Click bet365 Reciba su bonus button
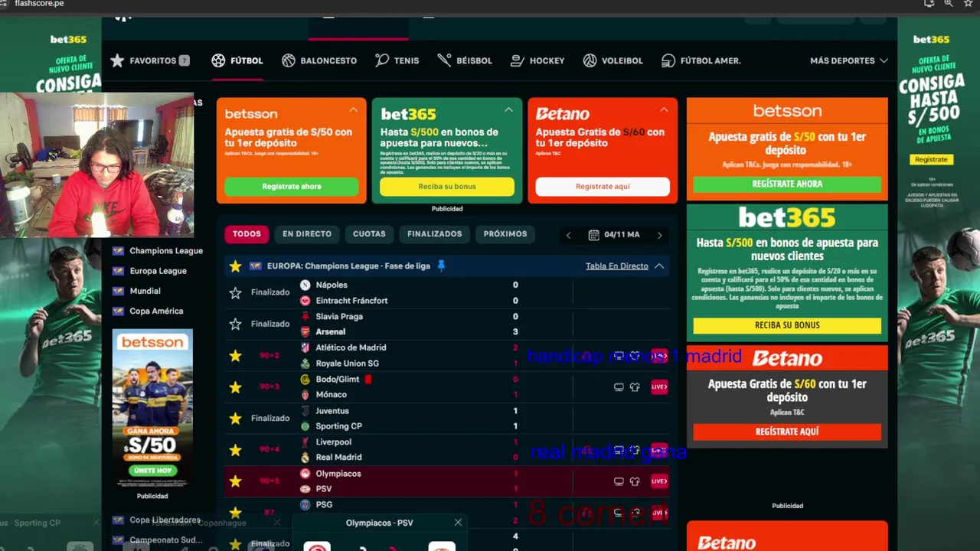 pyautogui.click(x=447, y=187)
